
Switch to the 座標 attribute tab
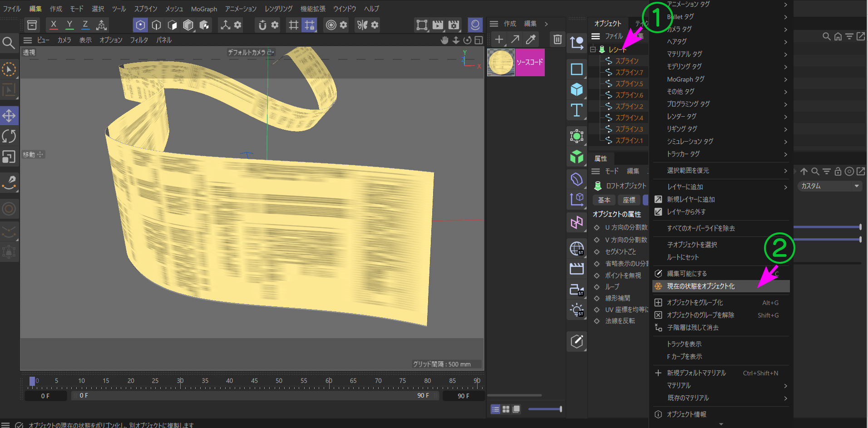click(629, 200)
